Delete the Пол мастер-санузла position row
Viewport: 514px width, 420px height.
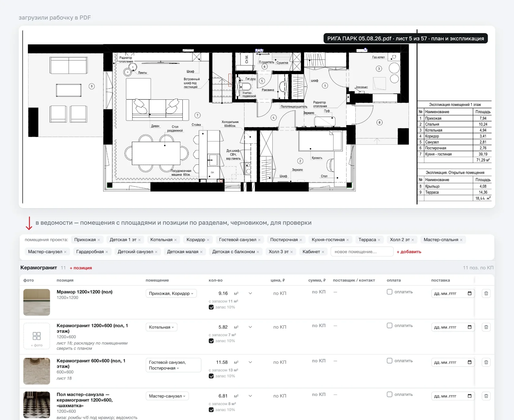(486, 396)
